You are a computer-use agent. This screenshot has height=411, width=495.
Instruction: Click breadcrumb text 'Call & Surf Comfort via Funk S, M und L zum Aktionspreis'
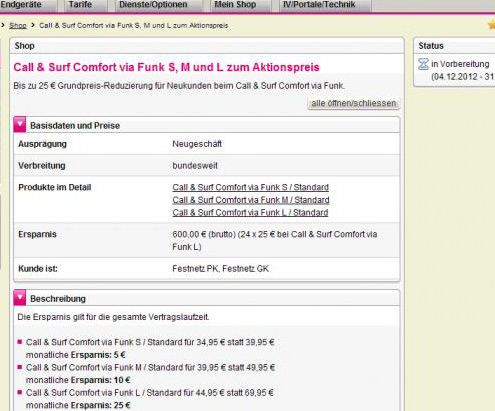134,26
